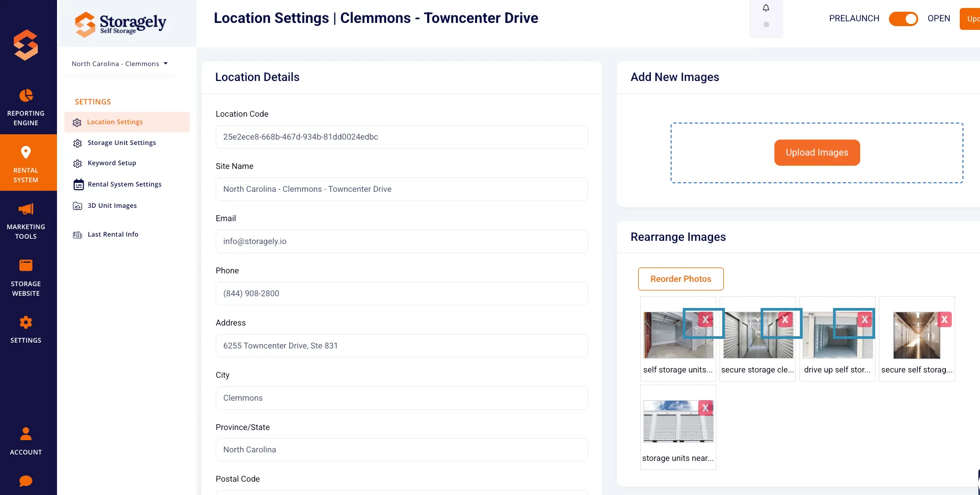980x495 pixels.
Task: Select Location Settings menu item
Action: point(127,122)
